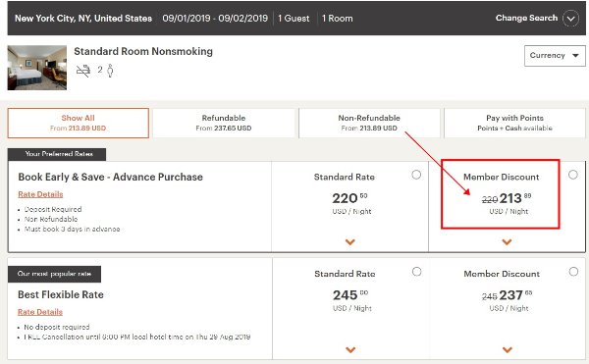The height and width of the screenshot is (364, 589).
Task: Select the Show All rates tab
Action: pyautogui.click(x=79, y=123)
